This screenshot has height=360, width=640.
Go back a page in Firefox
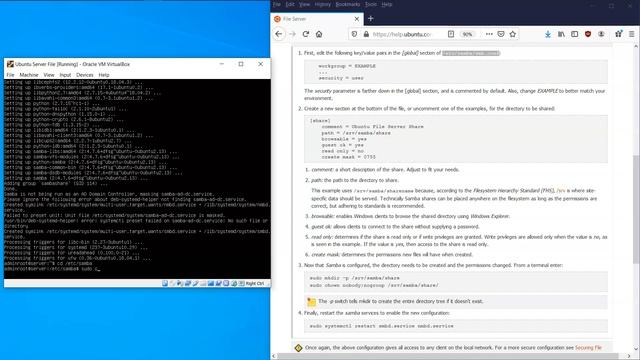point(279,34)
